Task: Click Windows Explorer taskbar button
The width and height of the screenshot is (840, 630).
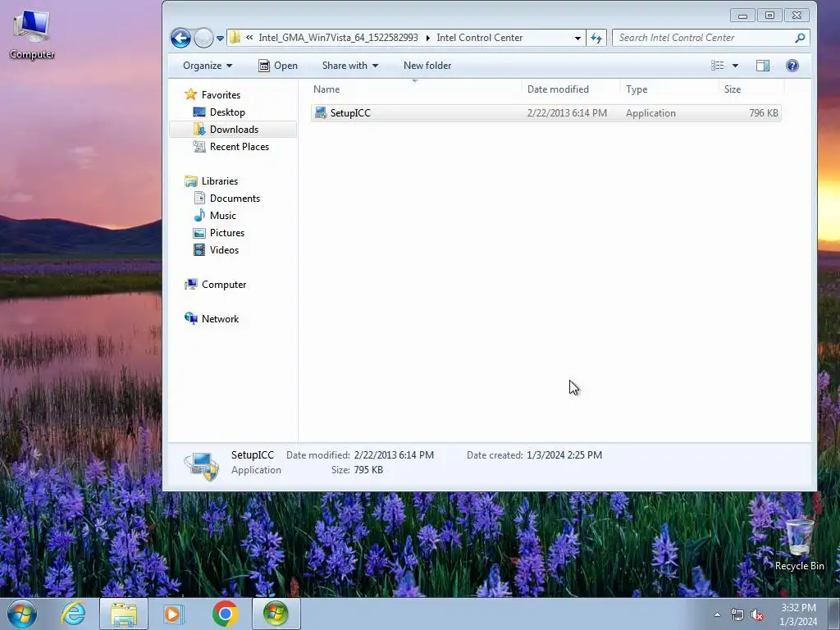Action: tap(123, 614)
